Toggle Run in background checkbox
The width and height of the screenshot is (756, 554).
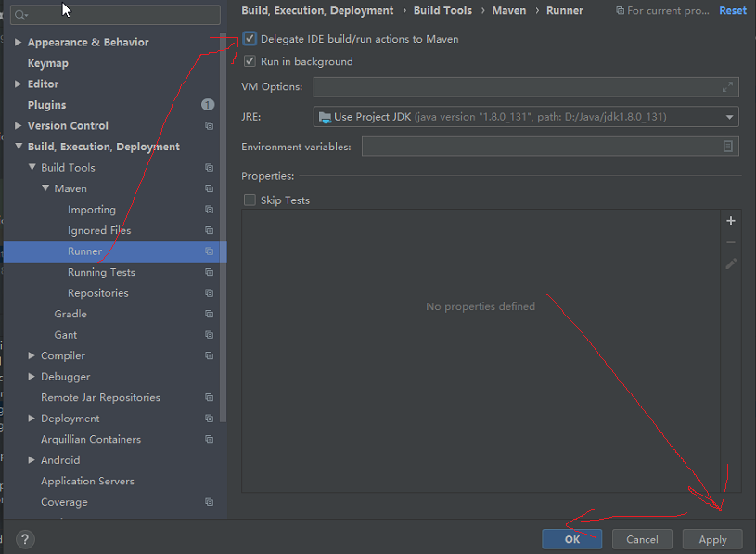click(250, 61)
